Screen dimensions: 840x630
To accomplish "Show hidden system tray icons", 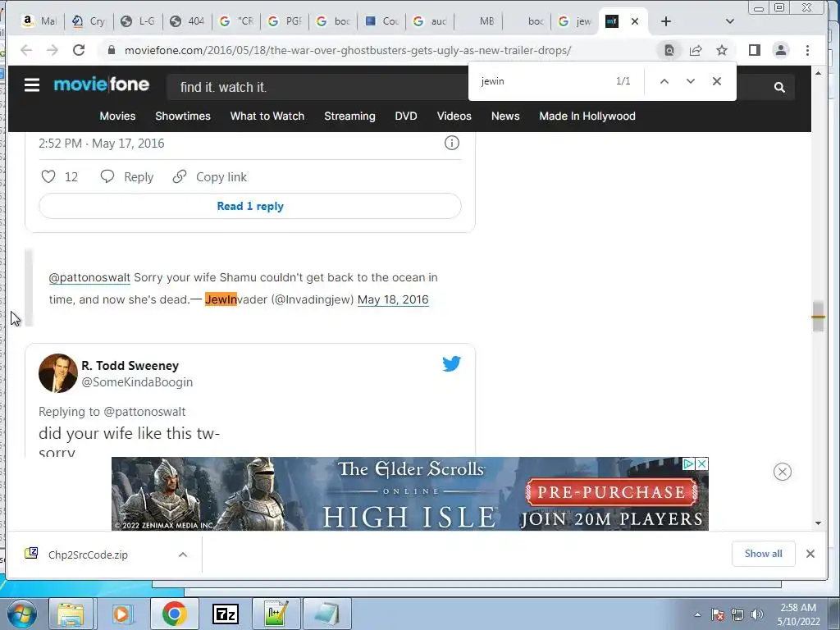I will [x=697, y=615].
